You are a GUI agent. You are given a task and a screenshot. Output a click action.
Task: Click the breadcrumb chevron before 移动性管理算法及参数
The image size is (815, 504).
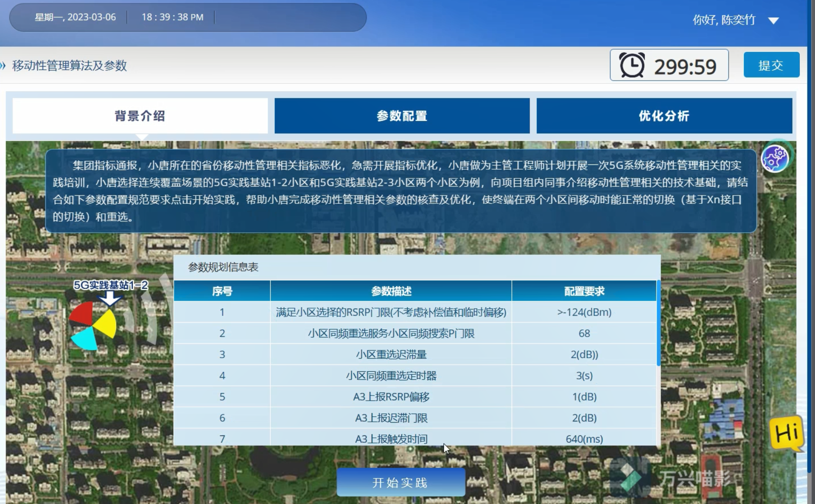[x=3, y=66]
